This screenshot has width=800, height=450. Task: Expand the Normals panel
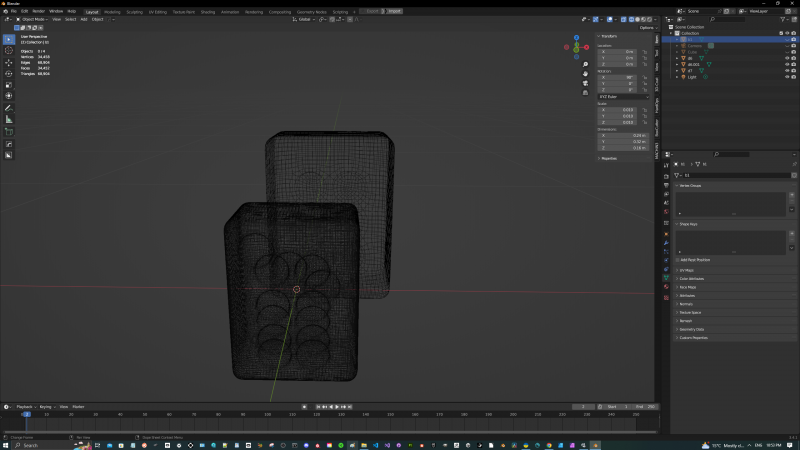click(686, 304)
